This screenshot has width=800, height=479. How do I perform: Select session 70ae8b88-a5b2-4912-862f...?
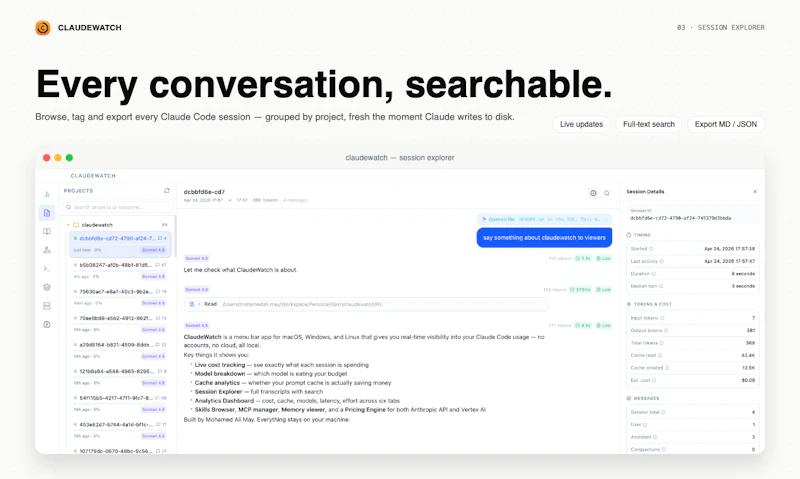[120, 323]
